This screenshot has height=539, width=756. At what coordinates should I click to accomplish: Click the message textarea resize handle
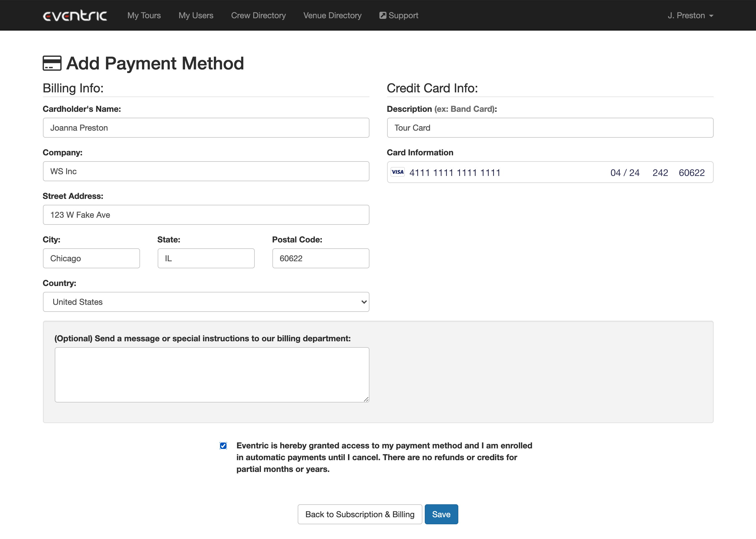[x=366, y=399]
